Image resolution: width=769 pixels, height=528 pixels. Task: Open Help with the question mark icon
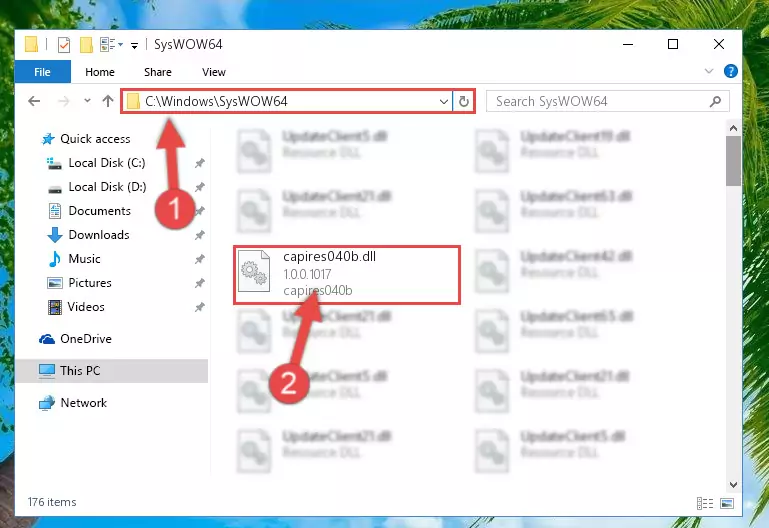pos(730,71)
